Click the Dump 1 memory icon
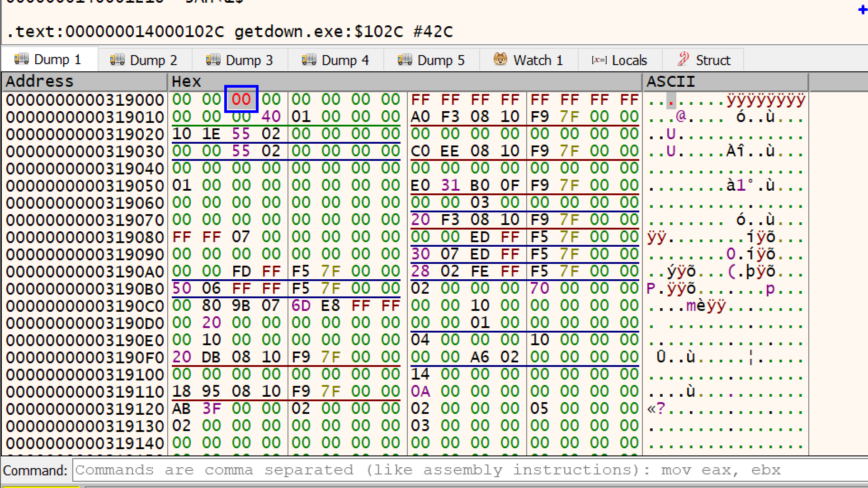This screenshot has height=488, width=868. coord(22,59)
